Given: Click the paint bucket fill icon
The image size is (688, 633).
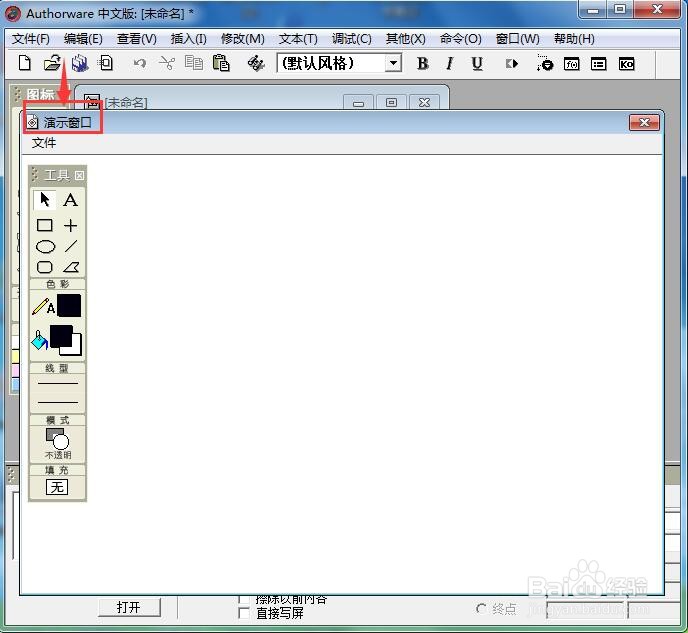Looking at the screenshot, I should pos(39,340).
